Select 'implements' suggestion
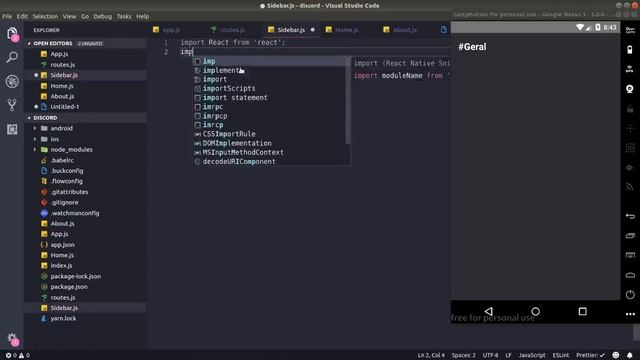The height and width of the screenshot is (360, 640). pyautogui.click(x=271, y=70)
